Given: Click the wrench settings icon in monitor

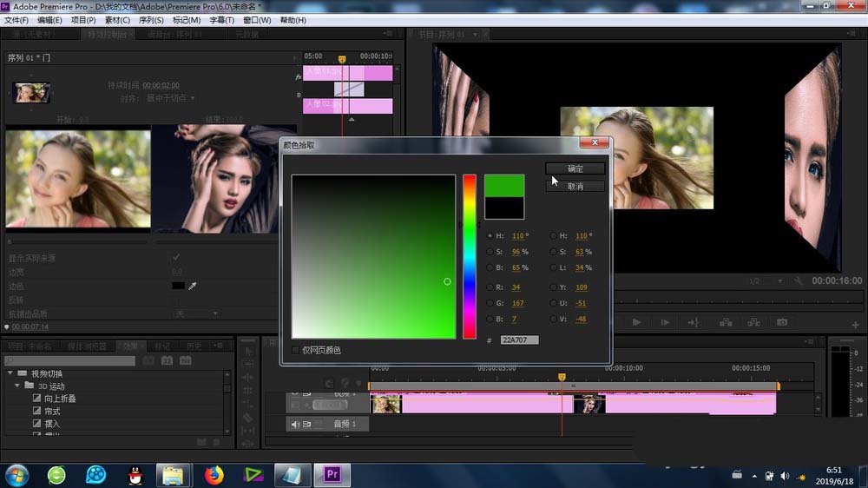Looking at the screenshot, I should tap(800, 281).
